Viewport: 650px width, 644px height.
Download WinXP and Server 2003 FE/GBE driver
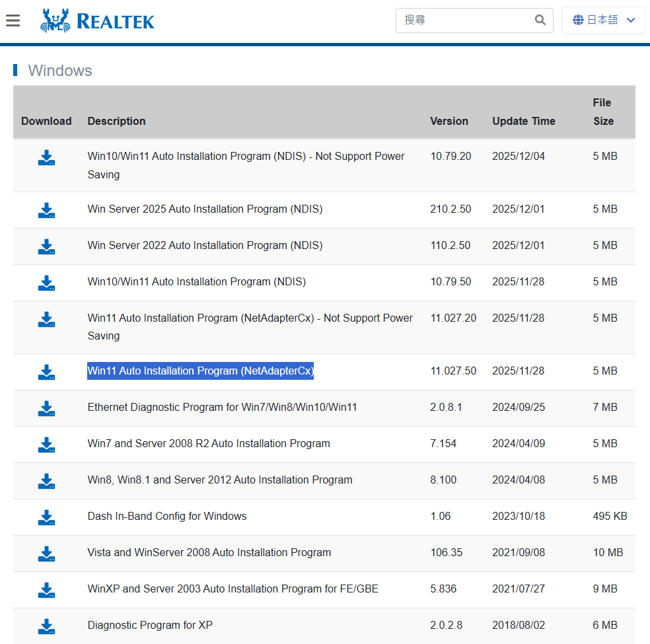[46, 590]
